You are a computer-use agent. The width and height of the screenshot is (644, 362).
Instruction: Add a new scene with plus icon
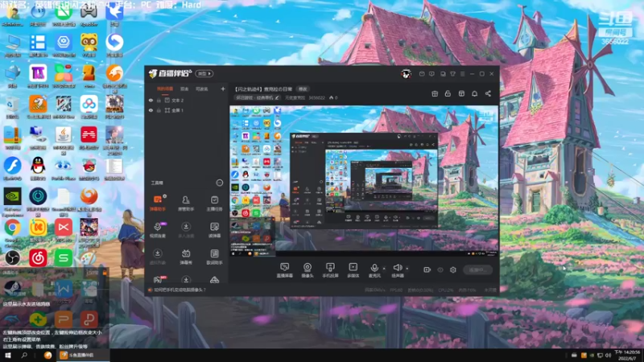(223, 88)
